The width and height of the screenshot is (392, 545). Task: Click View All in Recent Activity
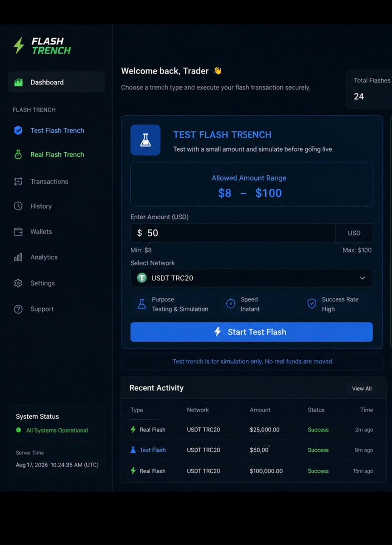pyautogui.click(x=362, y=389)
